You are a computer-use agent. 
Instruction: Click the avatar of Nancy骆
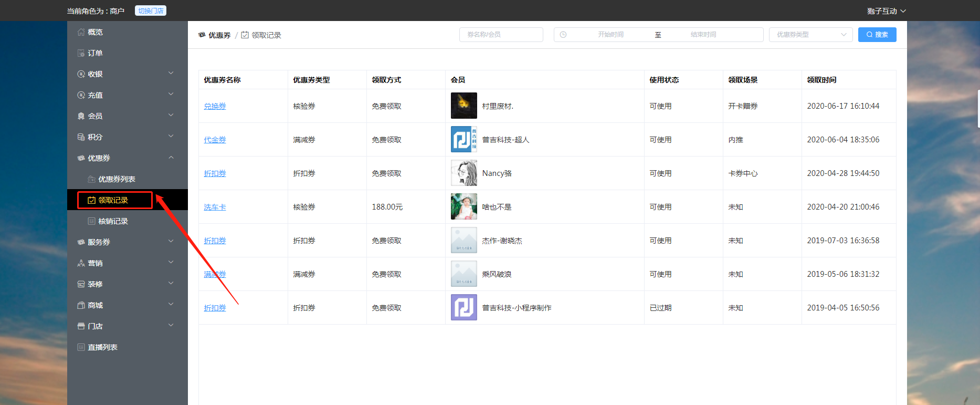(464, 173)
